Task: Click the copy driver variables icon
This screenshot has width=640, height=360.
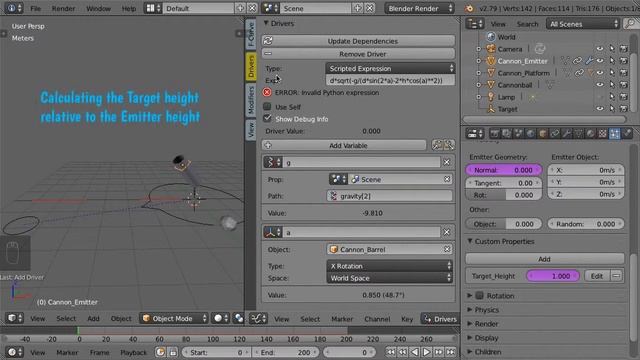Action: (x=437, y=145)
